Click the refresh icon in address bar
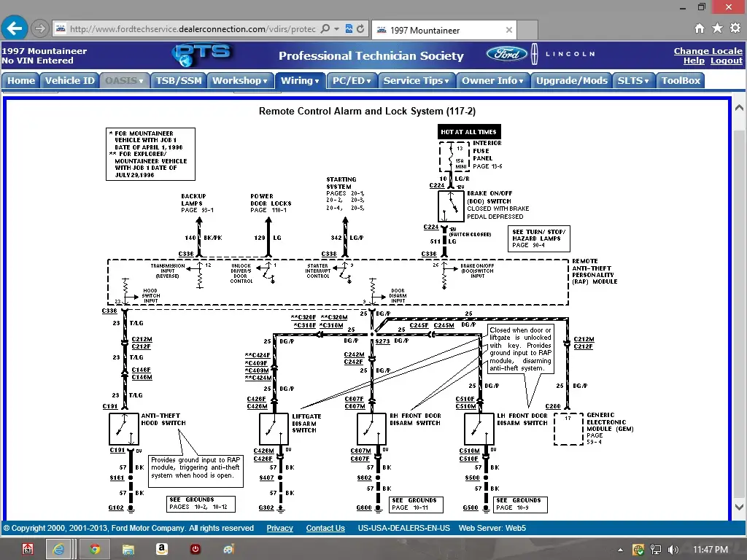 [x=360, y=29]
